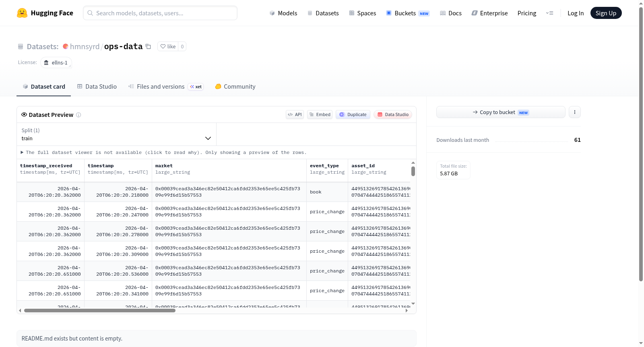Click the downloads count 61
Viewport: 644px width, 347px height.
click(x=578, y=140)
